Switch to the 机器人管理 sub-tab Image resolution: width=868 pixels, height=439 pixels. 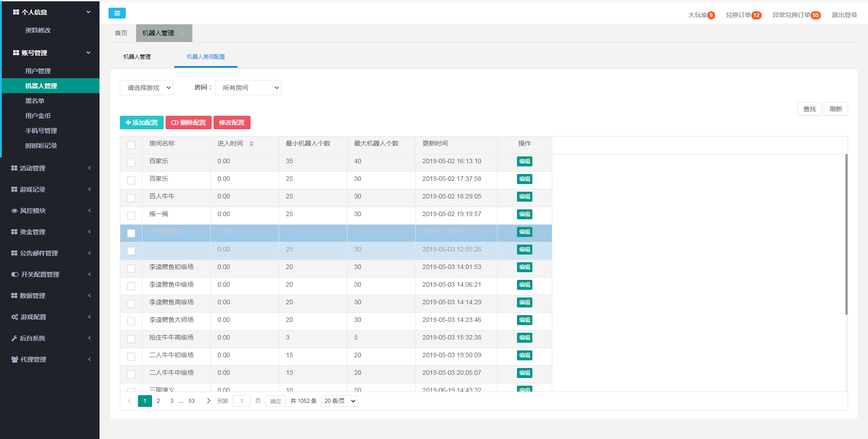137,57
